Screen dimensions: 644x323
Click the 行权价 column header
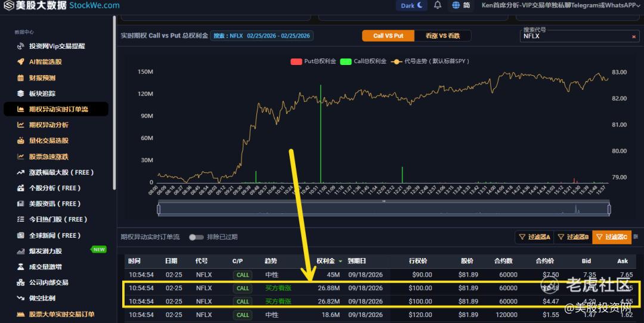[x=417, y=261]
